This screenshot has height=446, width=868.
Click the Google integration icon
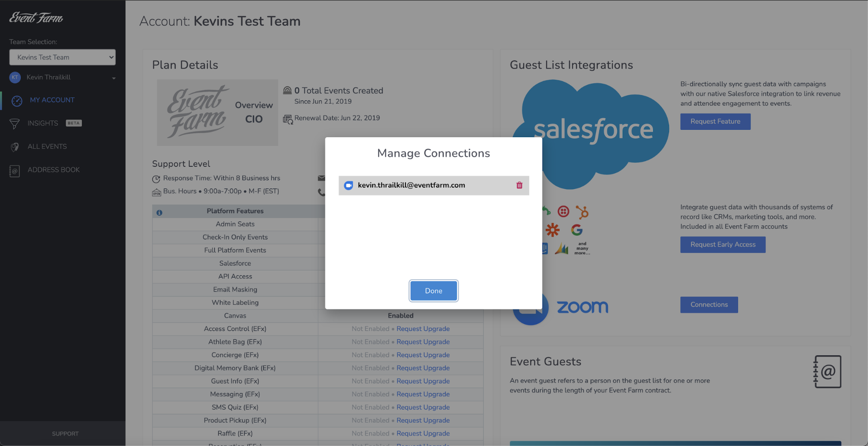pos(577,230)
